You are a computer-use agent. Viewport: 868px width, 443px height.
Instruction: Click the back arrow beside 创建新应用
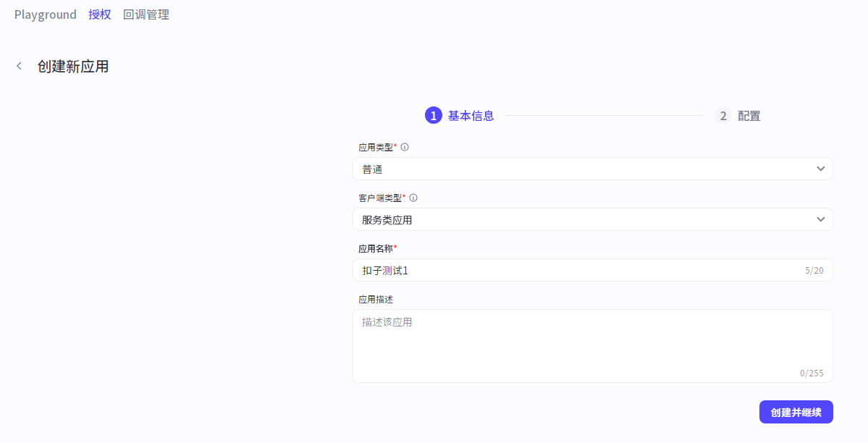(x=19, y=67)
